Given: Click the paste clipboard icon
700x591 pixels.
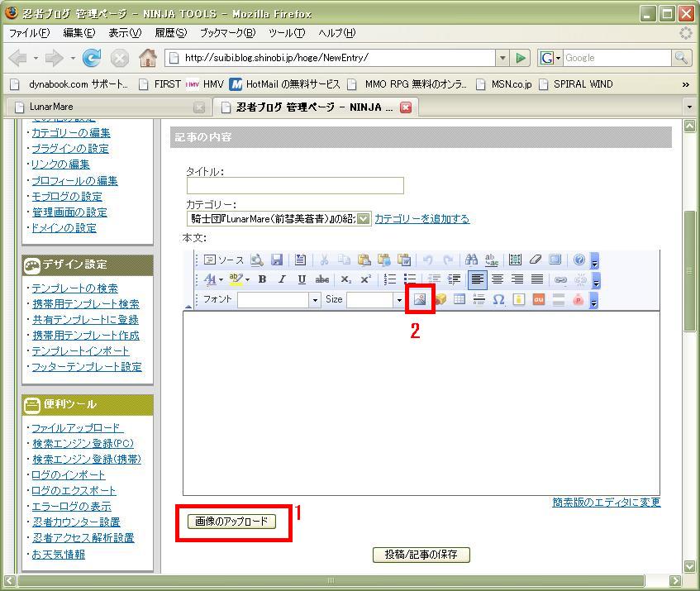Looking at the screenshot, I should point(364,260).
